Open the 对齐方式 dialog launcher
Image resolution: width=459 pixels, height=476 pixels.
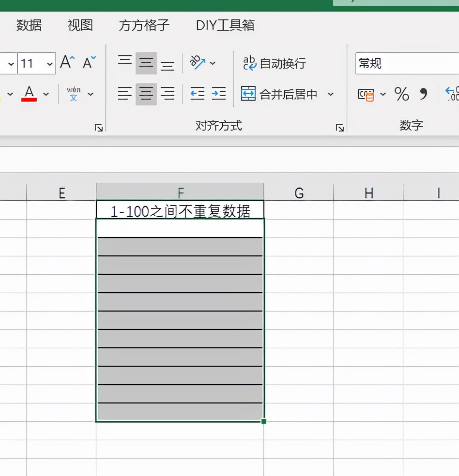point(340,127)
